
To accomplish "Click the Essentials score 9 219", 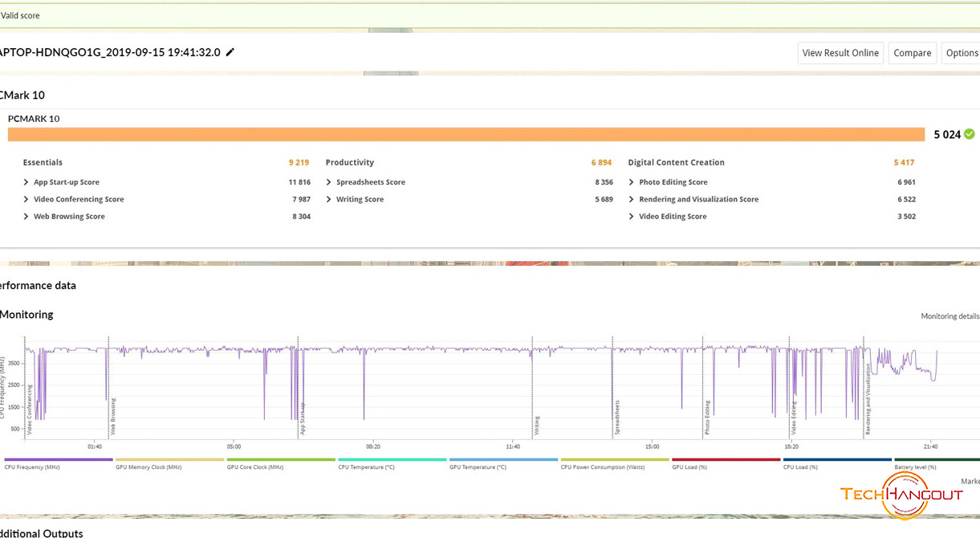I will click(x=299, y=162).
